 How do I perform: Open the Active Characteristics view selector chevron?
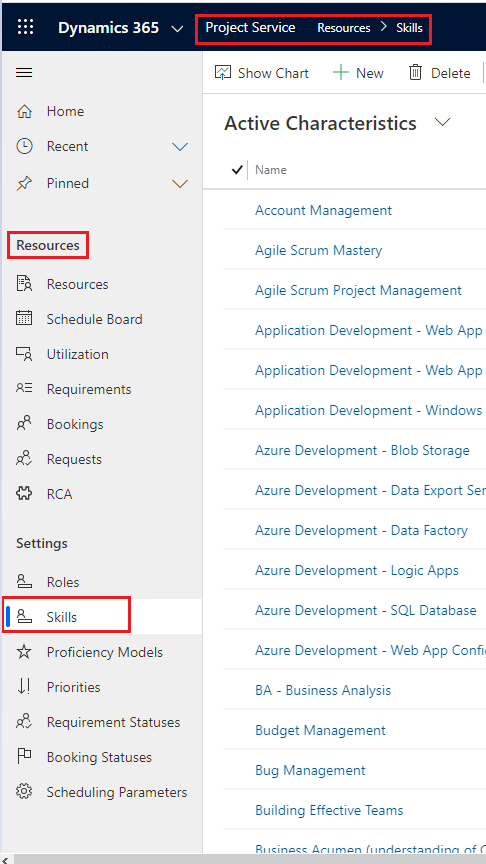pos(442,122)
